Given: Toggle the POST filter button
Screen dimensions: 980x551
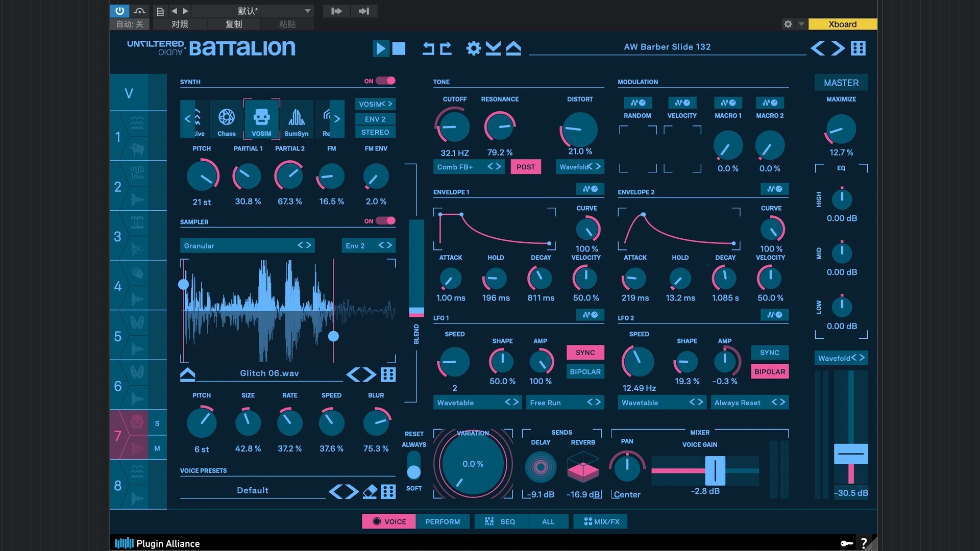Looking at the screenshot, I should tap(526, 167).
